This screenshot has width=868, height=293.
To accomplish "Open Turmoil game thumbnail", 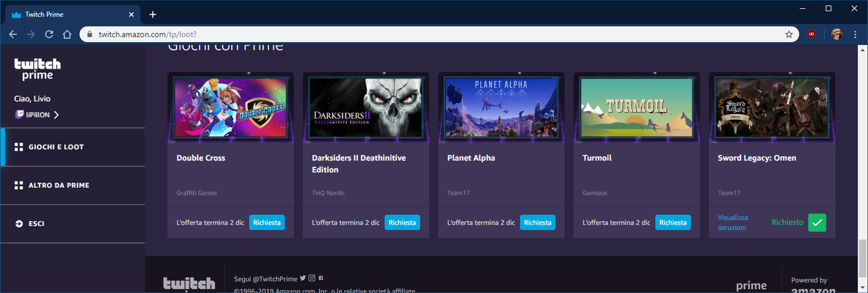I will click(x=637, y=107).
